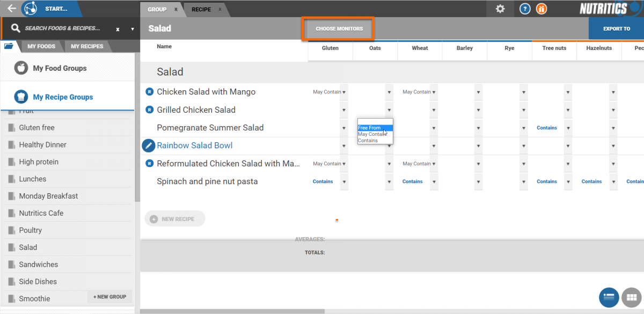The width and height of the screenshot is (644, 314).
Task: Click the Nutritics start logo icon
Action: pyautogui.click(x=31, y=9)
